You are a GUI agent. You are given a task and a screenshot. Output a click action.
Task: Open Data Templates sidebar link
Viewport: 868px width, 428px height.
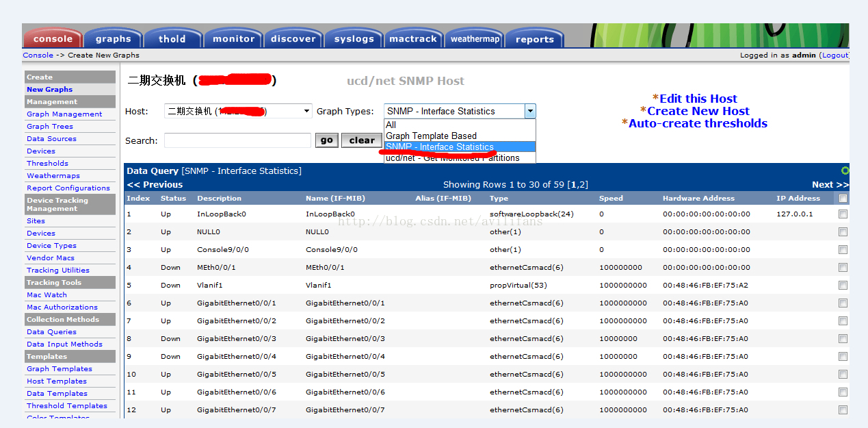point(57,393)
